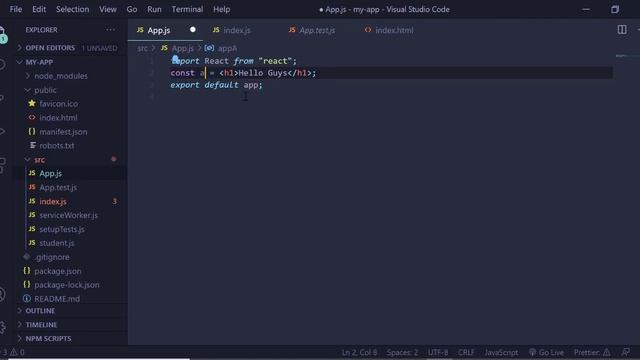This screenshot has width=640, height=360.
Task: Switch to the index.js editor tab
Action: [x=237, y=30]
